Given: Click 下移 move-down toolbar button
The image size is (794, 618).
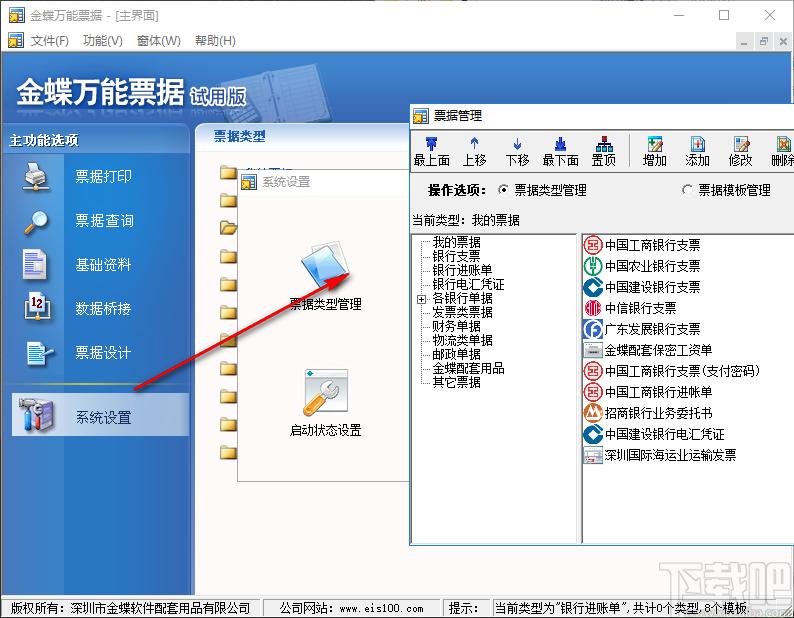Looking at the screenshot, I should [517, 151].
